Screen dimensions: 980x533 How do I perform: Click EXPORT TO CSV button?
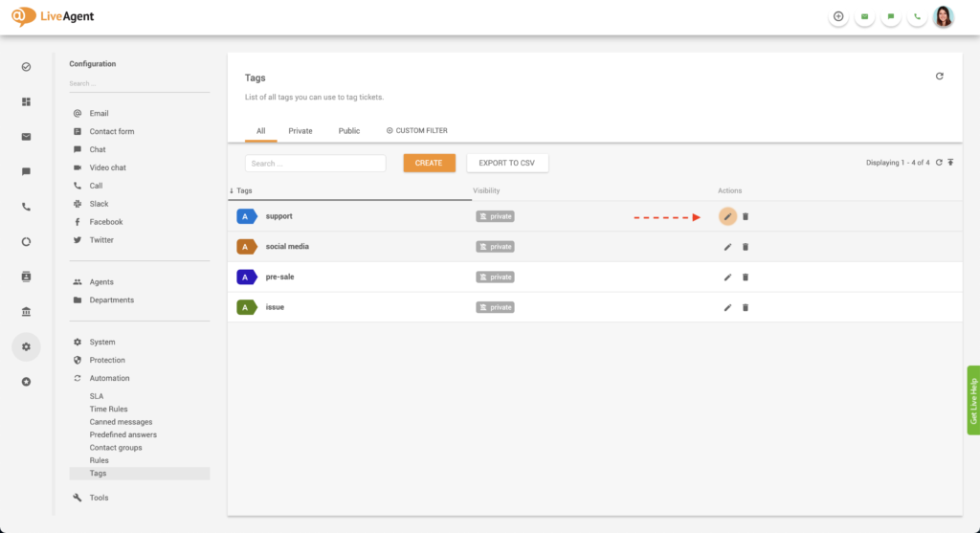click(507, 164)
